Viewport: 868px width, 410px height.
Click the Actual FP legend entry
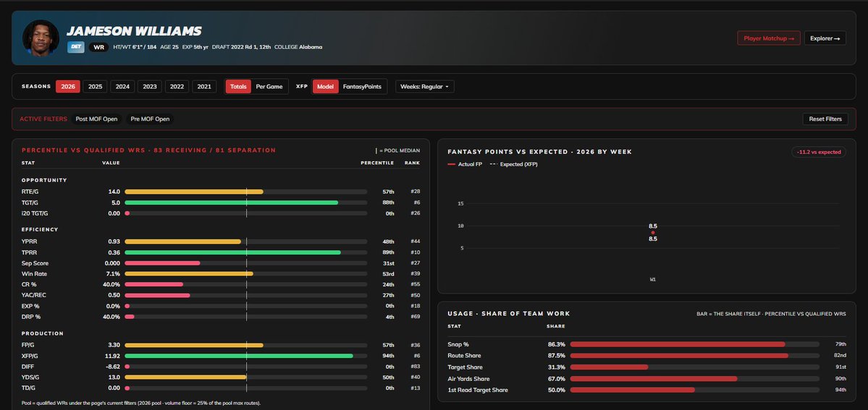pyautogui.click(x=465, y=164)
